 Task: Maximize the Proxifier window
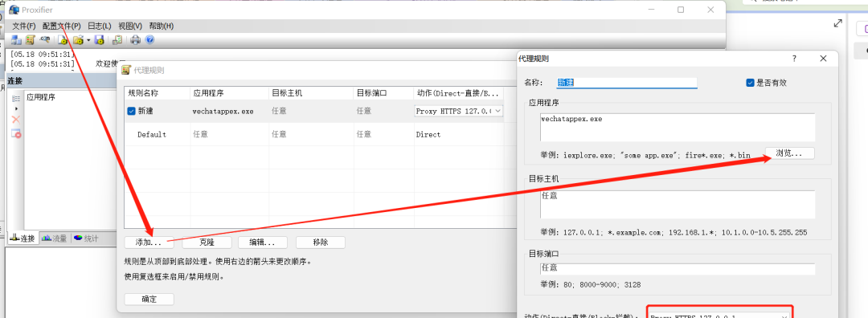point(681,10)
